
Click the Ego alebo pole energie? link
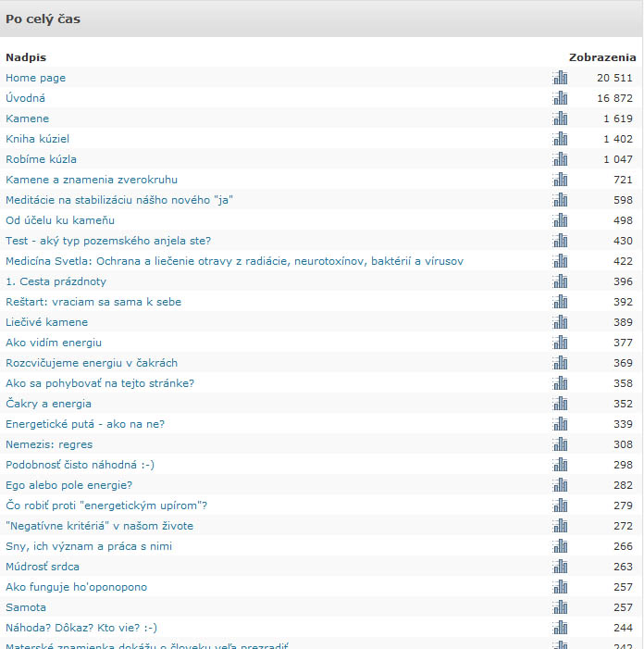[x=68, y=485]
